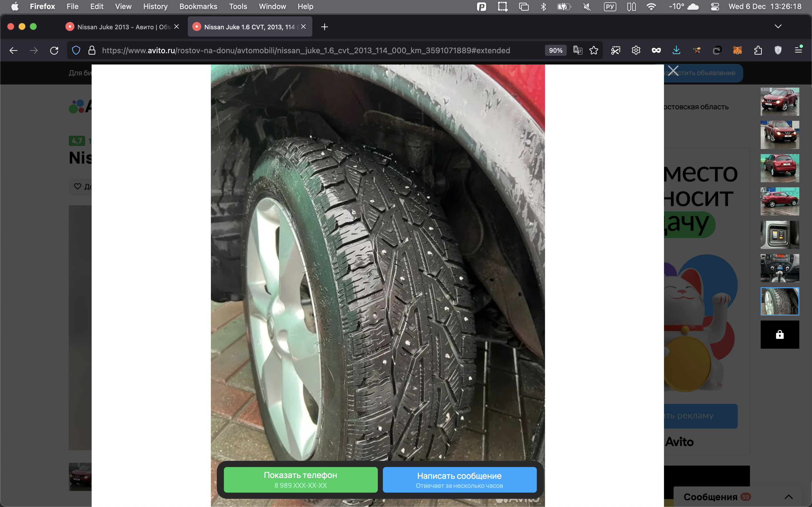Expand the list all tabs chevron
The height and width of the screenshot is (507, 812).
pos(778,26)
